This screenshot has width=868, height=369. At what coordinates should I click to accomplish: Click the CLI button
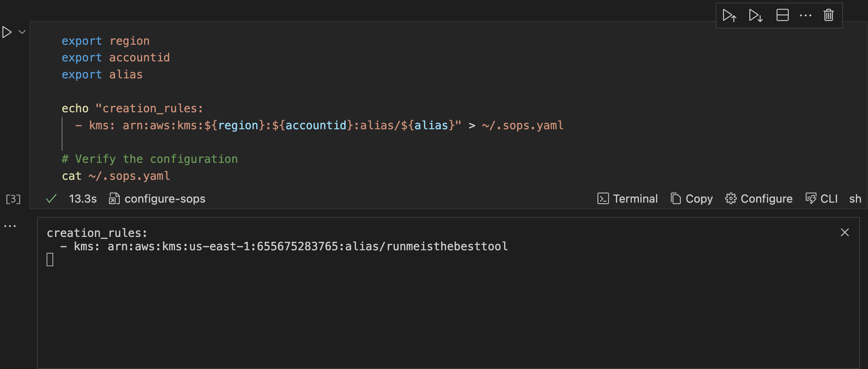pyautogui.click(x=822, y=199)
